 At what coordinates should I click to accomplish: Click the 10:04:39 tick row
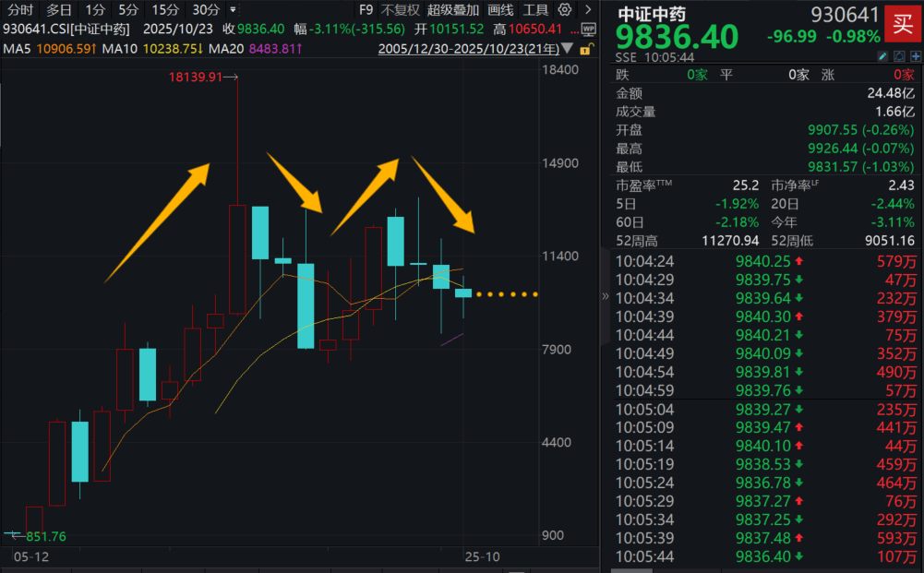coord(765,316)
